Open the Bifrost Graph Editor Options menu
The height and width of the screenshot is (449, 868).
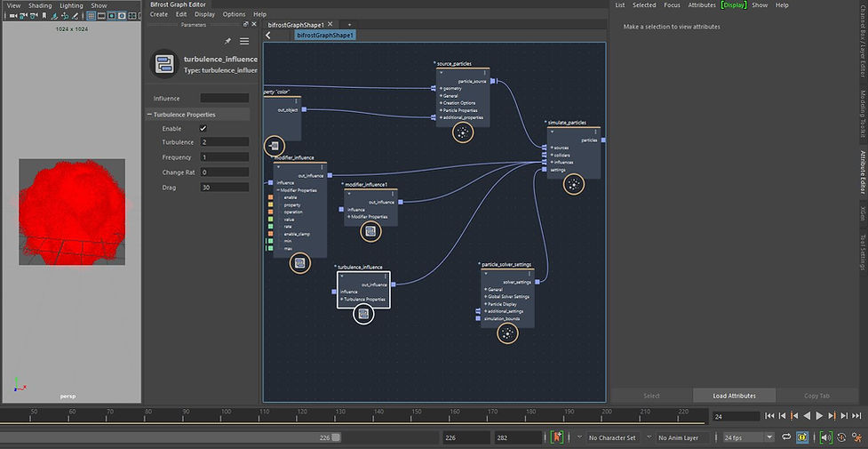(235, 14)
